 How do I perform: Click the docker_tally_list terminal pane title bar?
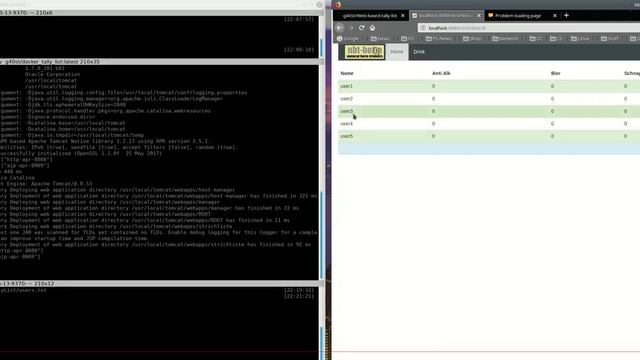[161, 62]
